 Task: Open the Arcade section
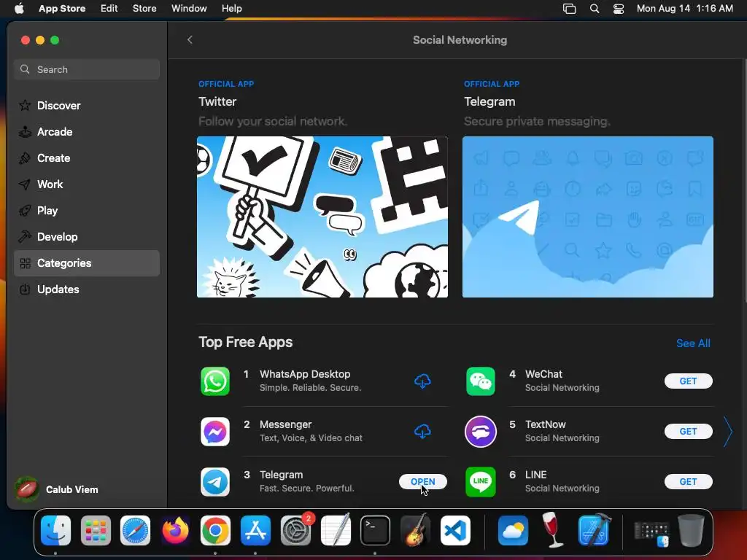87,132
